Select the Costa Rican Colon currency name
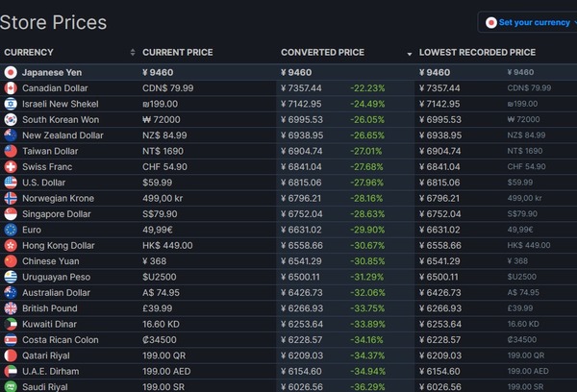The width and height of the screenshot is (577, 392). 61,340
